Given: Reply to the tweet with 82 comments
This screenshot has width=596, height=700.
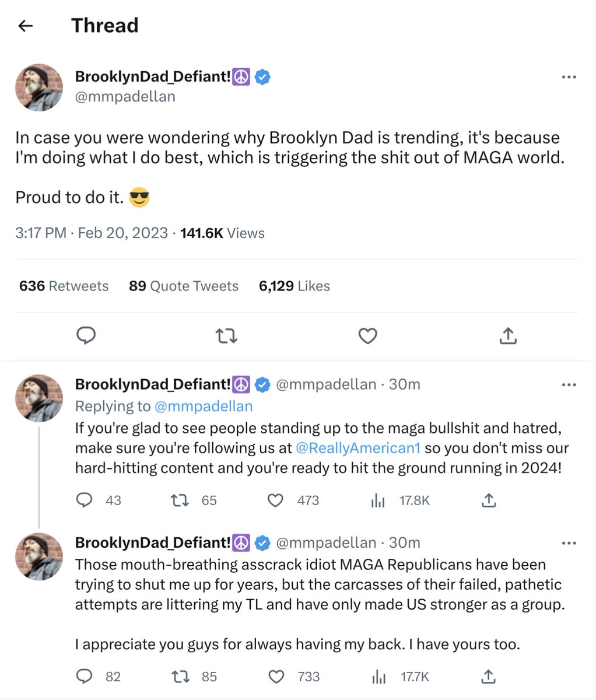Looking at the screenshot, I should coord(85,676).
